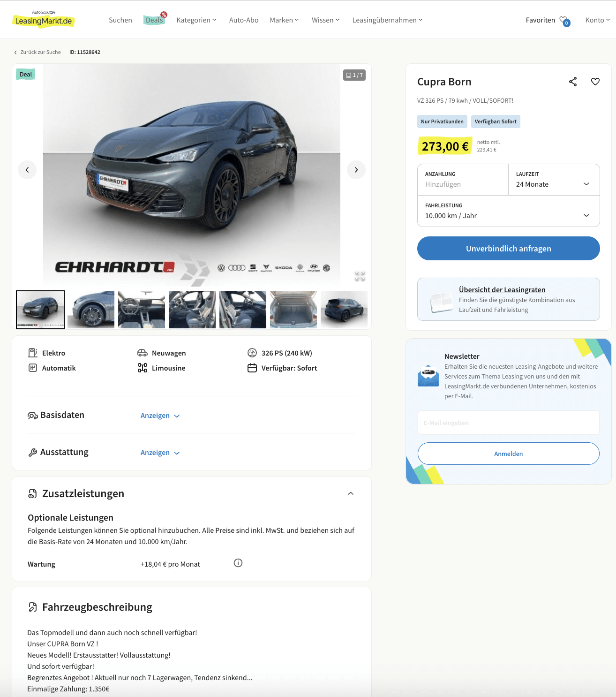This screenshot has width=616, height=697.
Task: Open the Fahrleistung 10.000 km dropdown
Action: pos(508,211)
